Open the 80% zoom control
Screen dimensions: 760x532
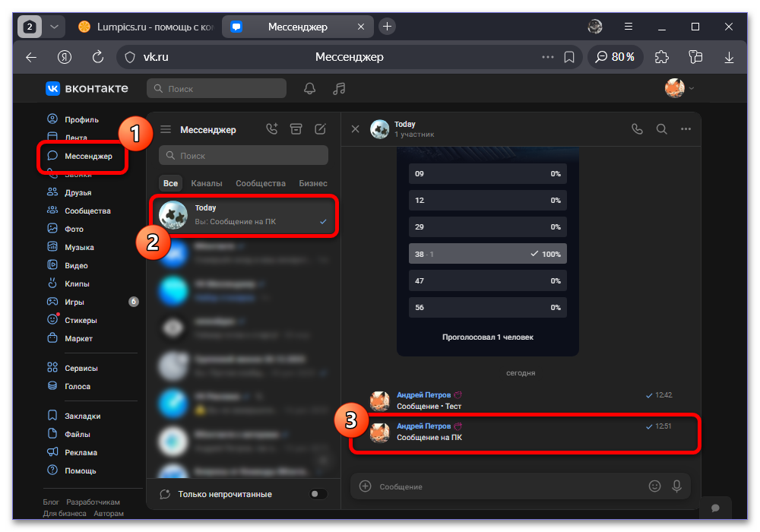point(615,57)
